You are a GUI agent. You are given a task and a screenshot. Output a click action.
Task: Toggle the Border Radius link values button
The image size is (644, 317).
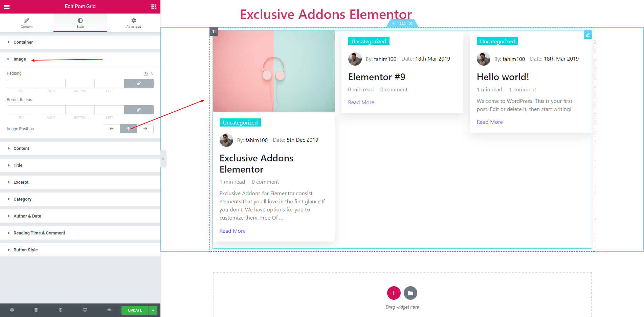(x=139, y=110)
